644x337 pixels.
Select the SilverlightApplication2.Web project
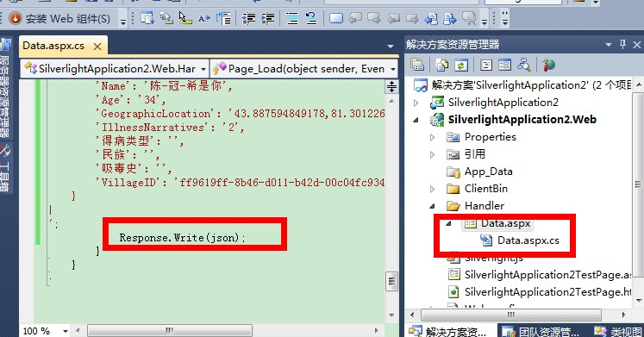click(x=522, y=120)
